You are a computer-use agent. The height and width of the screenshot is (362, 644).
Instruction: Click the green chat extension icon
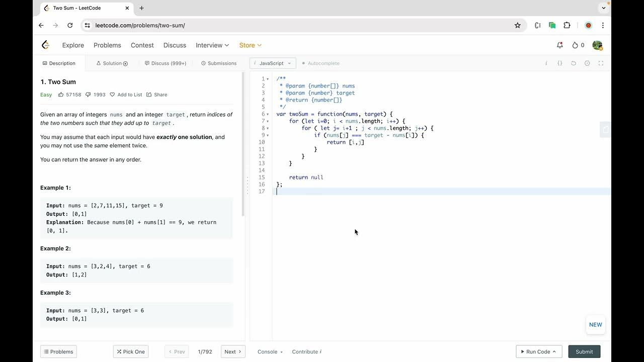[x=552, y=25]
